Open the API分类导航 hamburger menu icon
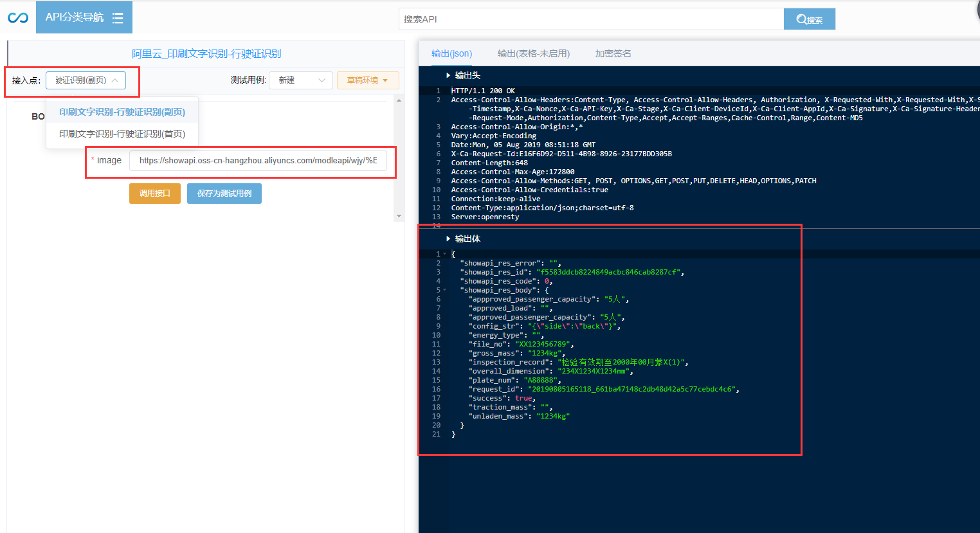The image size is (980, 533). point(118,18)
